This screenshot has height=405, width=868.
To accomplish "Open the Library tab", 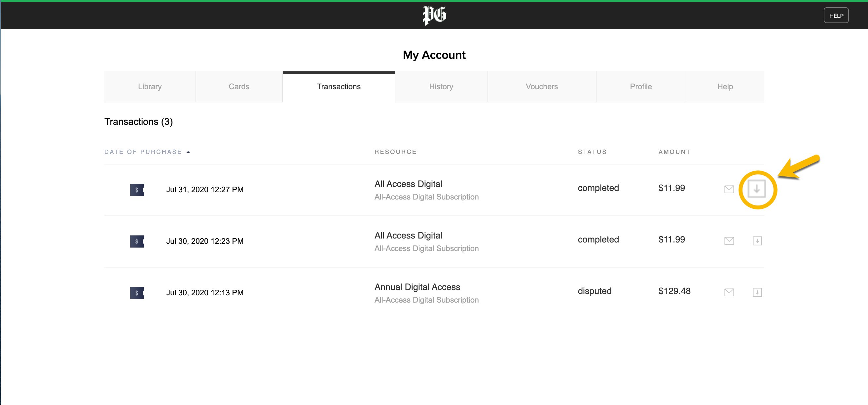I will (x=150, y=87).
